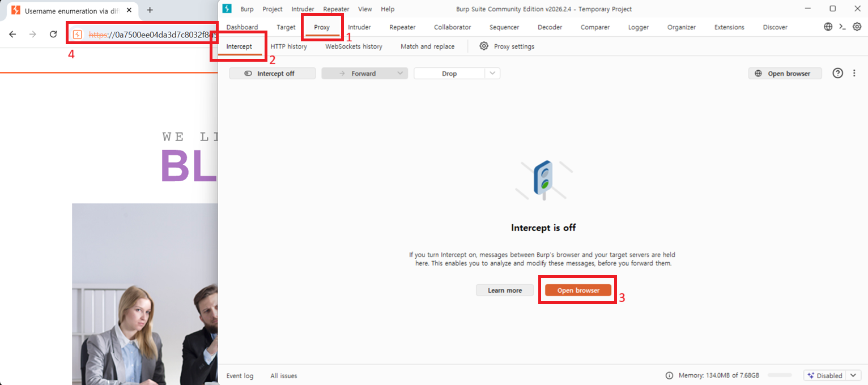
Task: Open the Help menu
Action: click(388, 9)
